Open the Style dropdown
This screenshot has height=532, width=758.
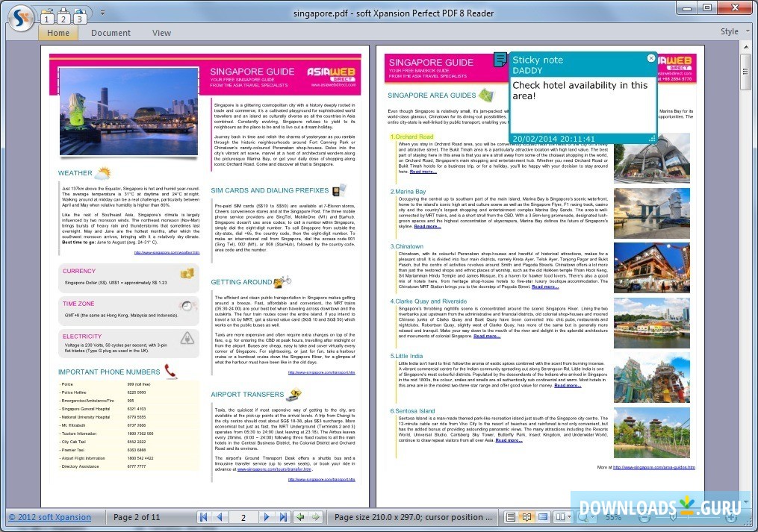point(732,31)
